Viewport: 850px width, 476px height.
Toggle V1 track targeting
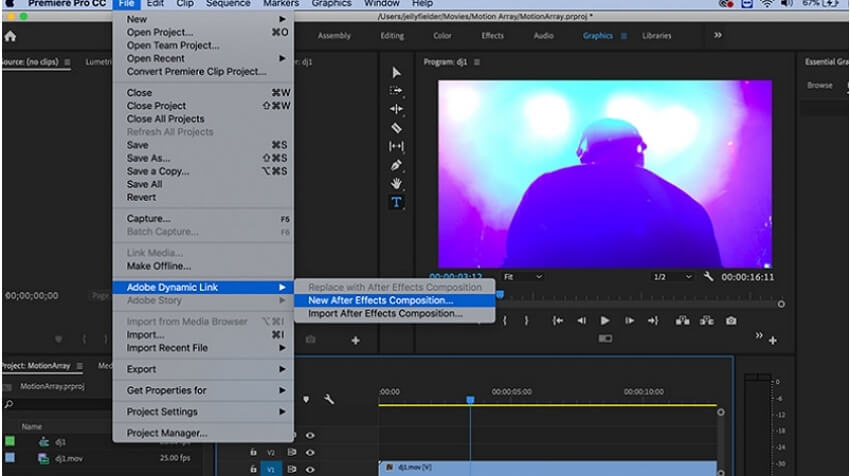[271, 469]
